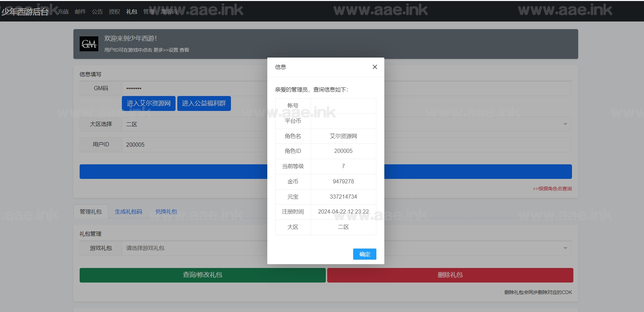Select the 角色名 value 艾尔资源网
This screenshot has height=312, width=644.
tap(343, 136)
